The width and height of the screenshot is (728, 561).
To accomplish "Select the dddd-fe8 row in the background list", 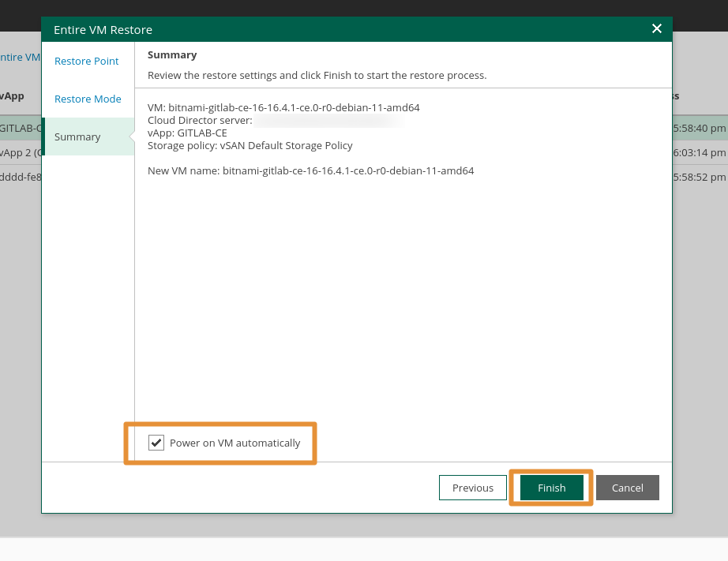I will tap(20, 177).
